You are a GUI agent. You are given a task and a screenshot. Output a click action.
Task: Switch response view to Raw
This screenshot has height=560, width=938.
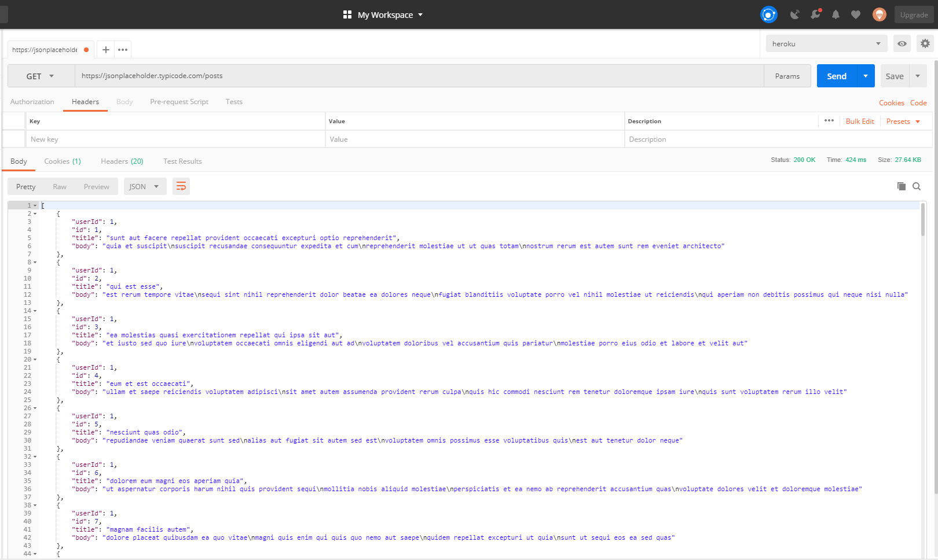point(60,186)
